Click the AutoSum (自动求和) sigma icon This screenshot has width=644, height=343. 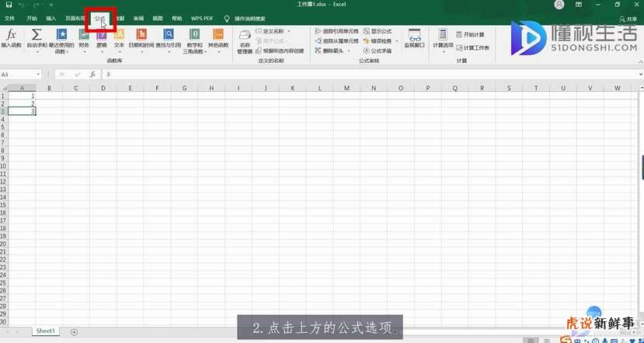tap(37, 34)
